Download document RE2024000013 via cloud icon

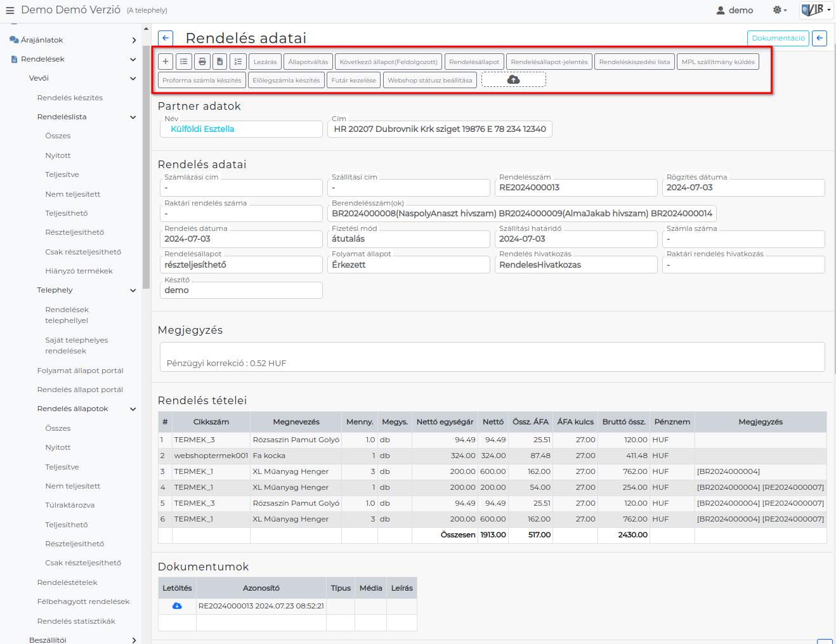177,606
